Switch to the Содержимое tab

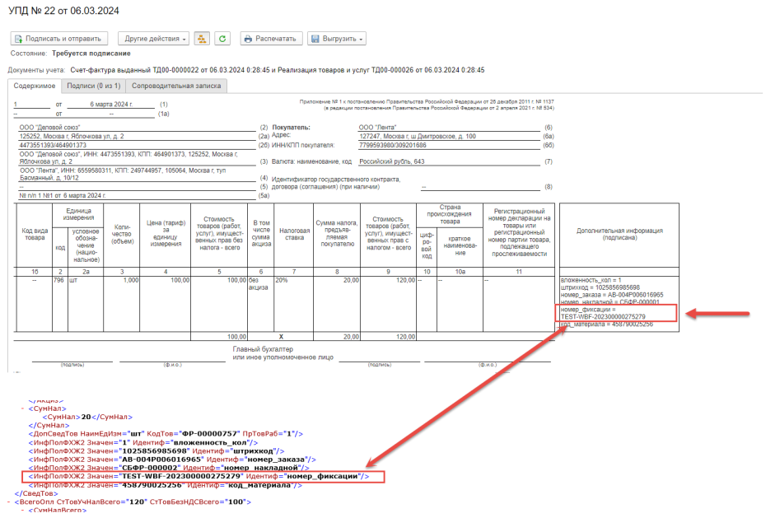(35, 86)
